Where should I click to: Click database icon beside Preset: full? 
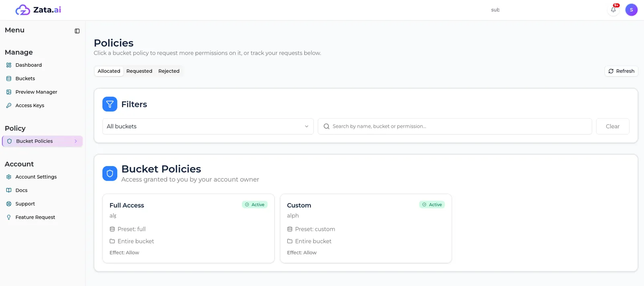coord(112,229)
